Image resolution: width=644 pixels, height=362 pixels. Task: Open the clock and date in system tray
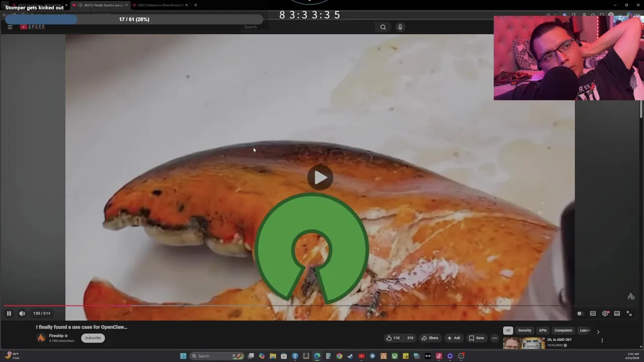[x=632, y=356]
